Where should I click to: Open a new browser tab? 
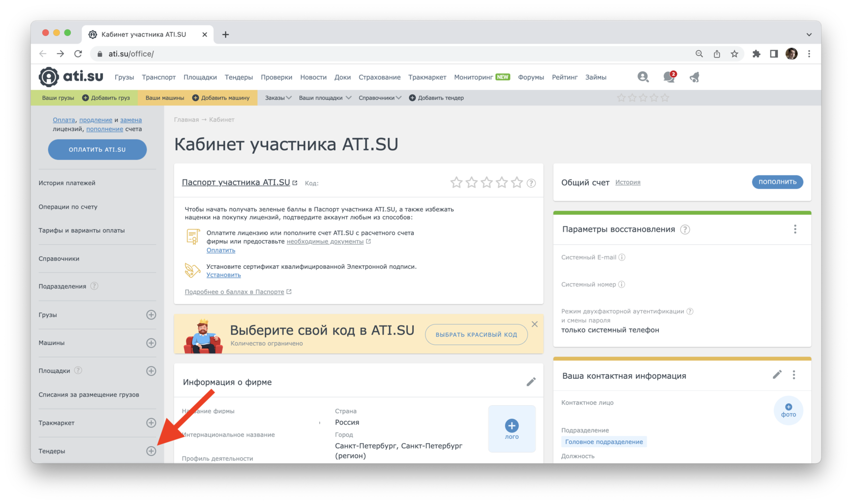click(226, 34)
